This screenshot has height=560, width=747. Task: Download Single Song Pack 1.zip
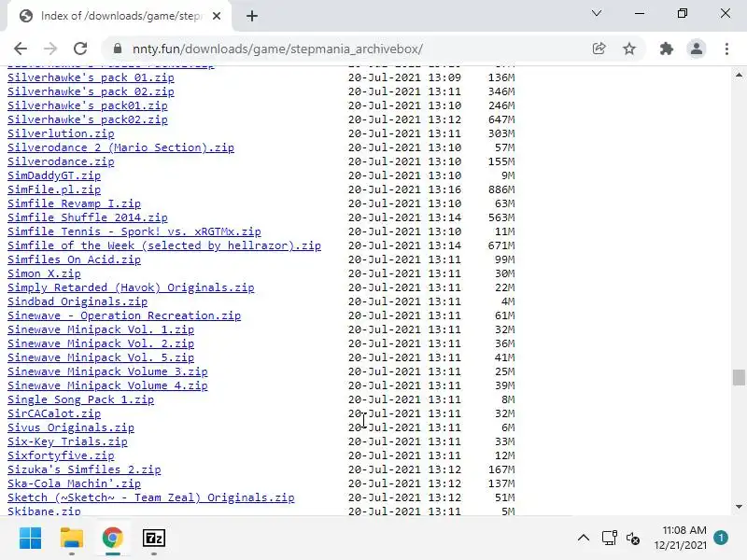(x=80, y=399)
